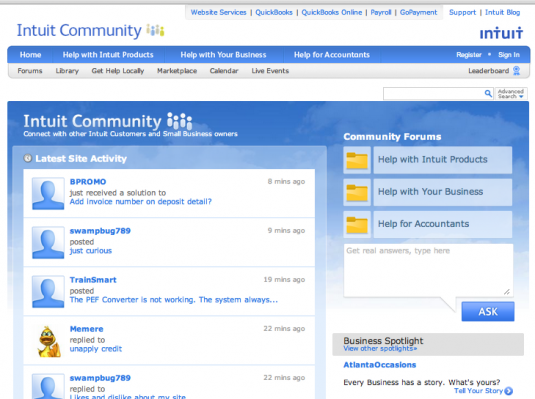
Task: Open the Home tab
Action: pyautogui.click(x=30, y=55)
